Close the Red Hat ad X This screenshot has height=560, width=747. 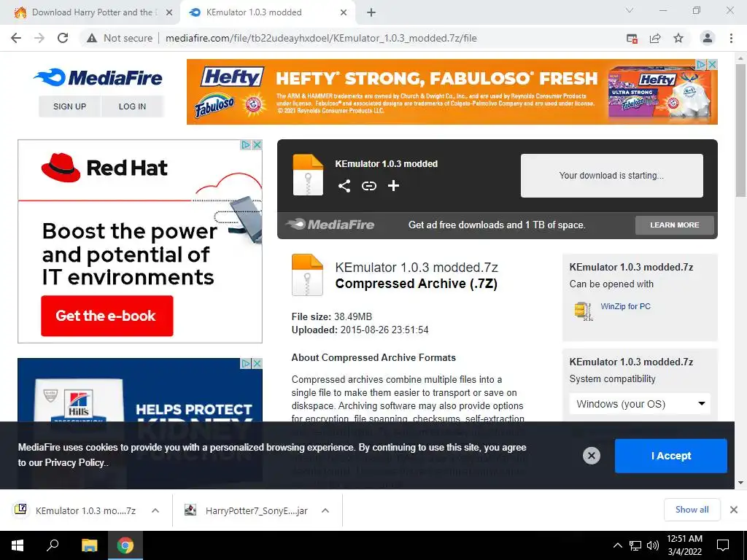pos(257,144)
